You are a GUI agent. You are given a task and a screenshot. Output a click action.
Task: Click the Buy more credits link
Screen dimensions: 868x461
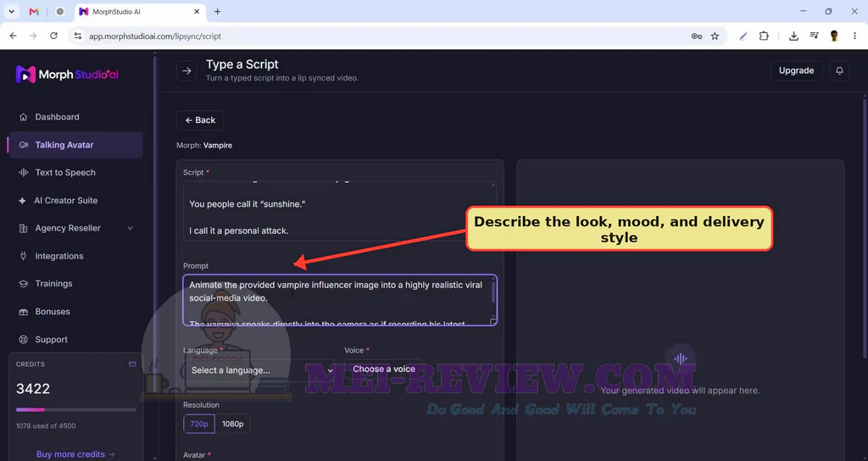pos(75,454)
